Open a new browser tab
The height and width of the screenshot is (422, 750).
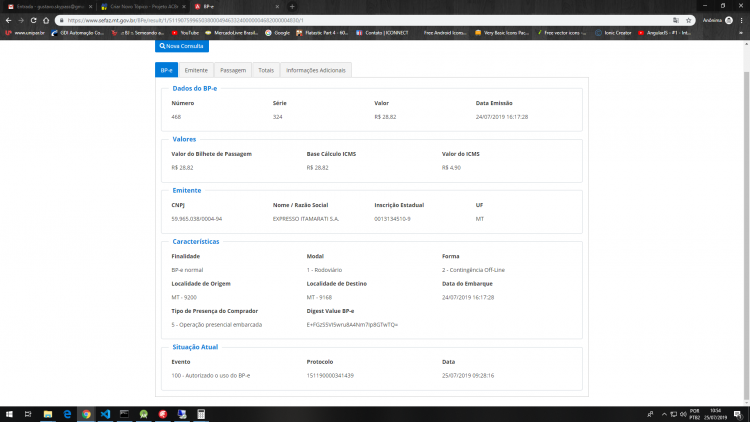[292, 7]
